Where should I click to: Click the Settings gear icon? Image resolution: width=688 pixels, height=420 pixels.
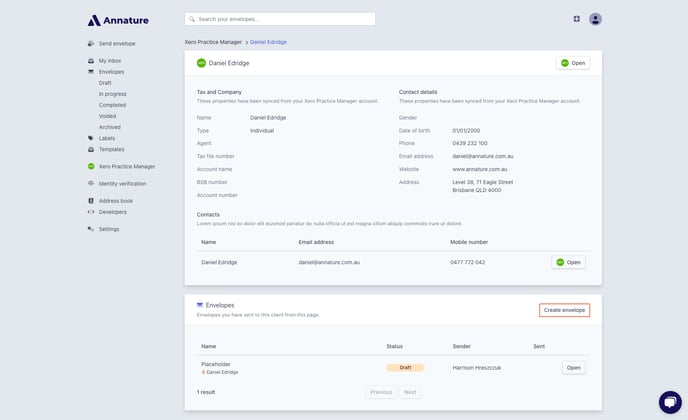91,229
